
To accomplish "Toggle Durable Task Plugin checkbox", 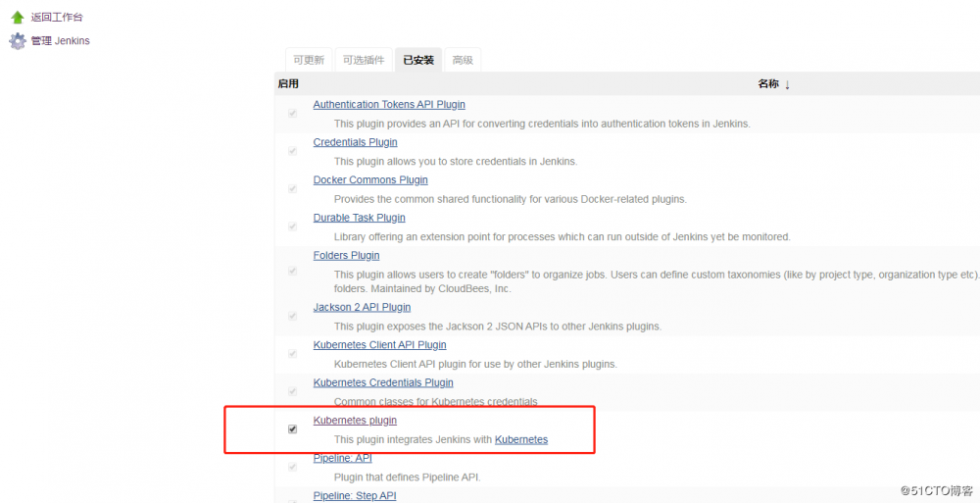I will 292,226.
